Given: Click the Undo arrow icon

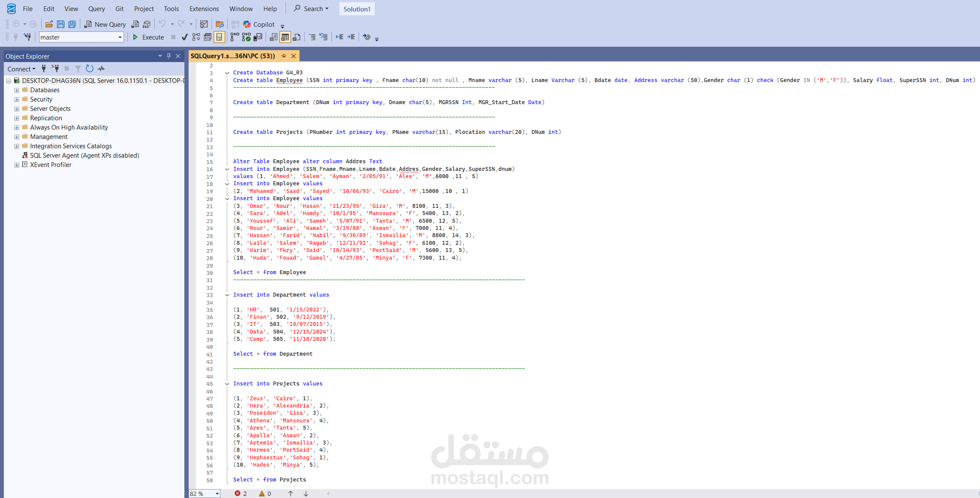Looking at the screenshot, I should (x=162, y=24).
